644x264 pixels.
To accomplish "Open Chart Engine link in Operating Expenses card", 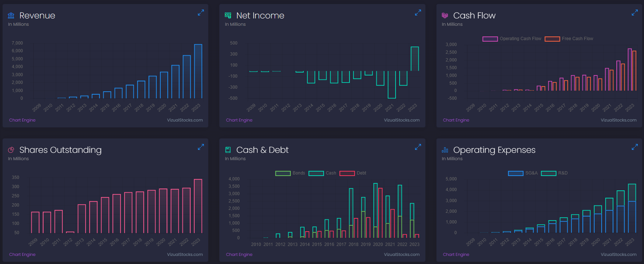I will click(x=456, y=254).
